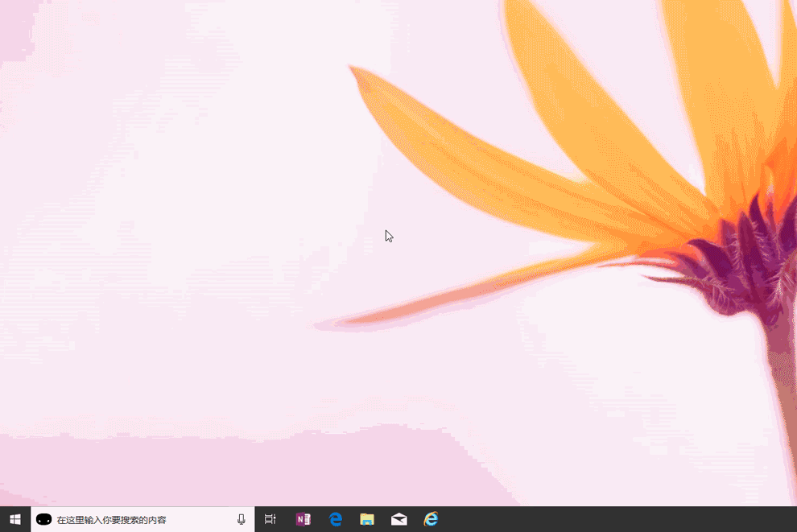Activate voice search with the microphone icon
Viewport: 797px width, 532px height.
point(241,519)
